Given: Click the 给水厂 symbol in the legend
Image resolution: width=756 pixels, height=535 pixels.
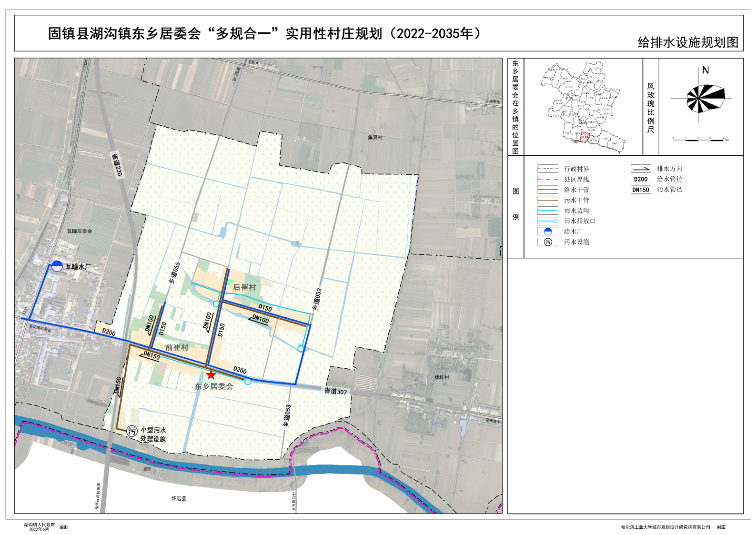Looking at the screenshot, I should tap(548, 232).
